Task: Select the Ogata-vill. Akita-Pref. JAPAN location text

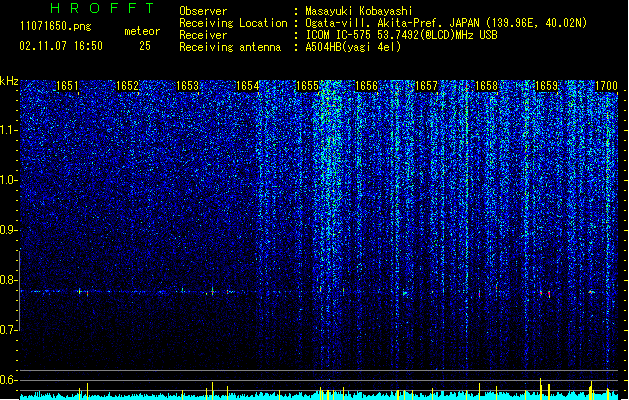Action: point(446,23)
